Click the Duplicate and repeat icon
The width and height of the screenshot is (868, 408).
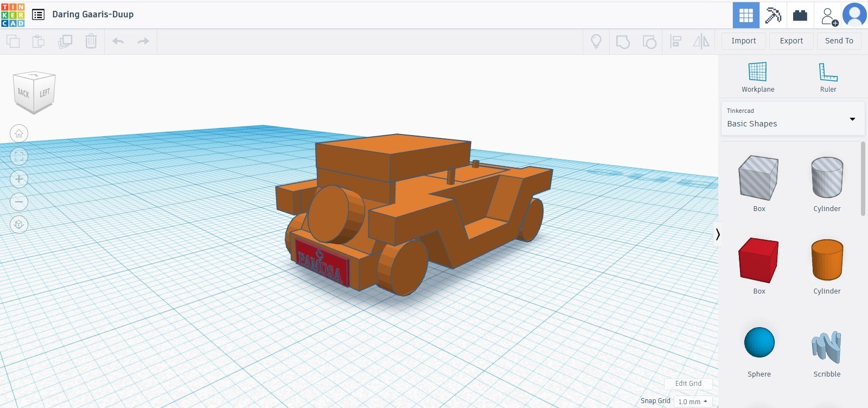click(x=65, y=41)
